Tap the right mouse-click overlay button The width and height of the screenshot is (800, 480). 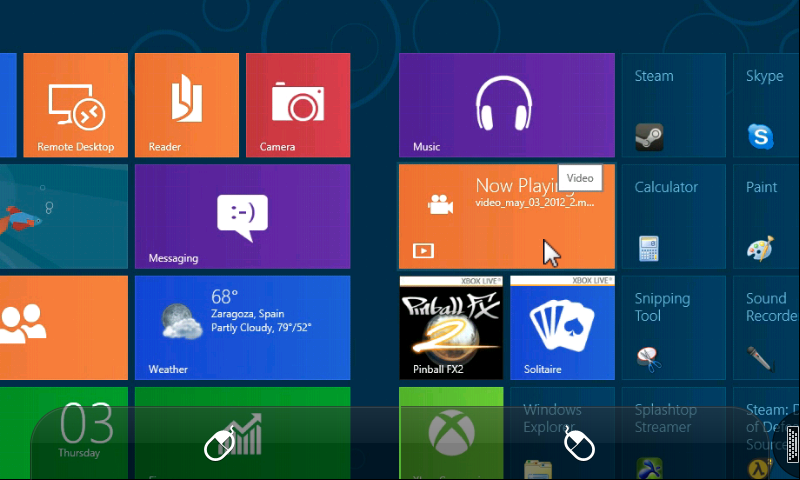pyautogui.click(x=579, y=444)
